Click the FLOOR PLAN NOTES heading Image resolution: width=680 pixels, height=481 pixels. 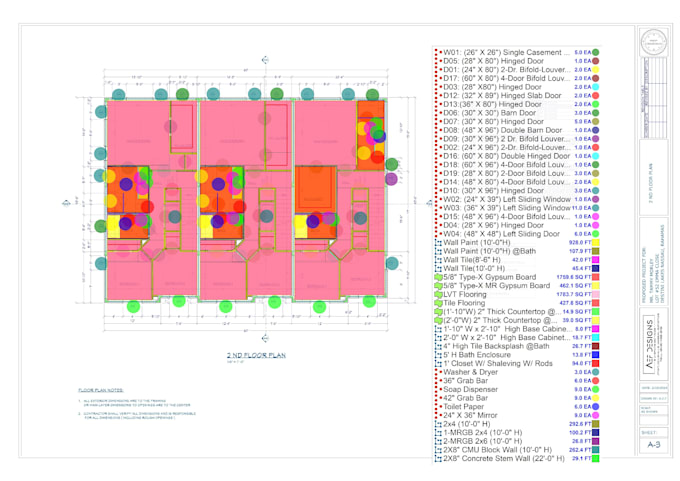101,390
